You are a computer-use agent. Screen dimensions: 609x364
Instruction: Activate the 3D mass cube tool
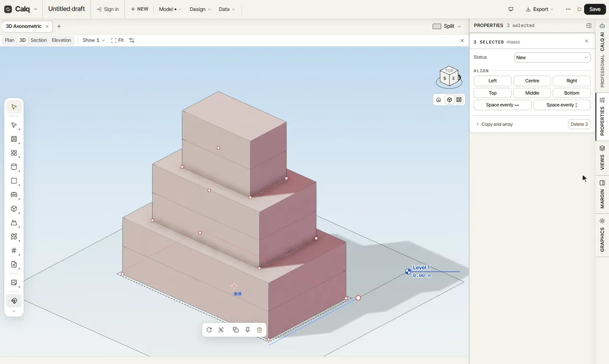point(14,209)
